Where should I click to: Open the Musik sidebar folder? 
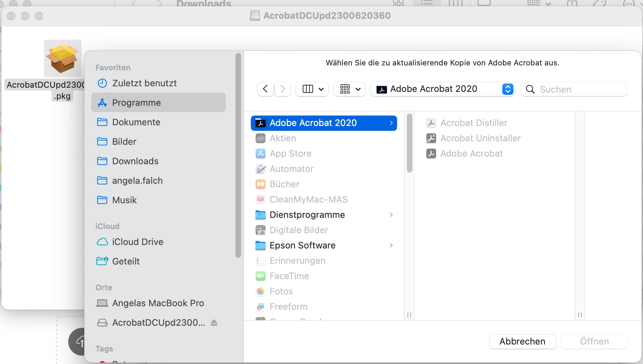(x=158, y=200)
